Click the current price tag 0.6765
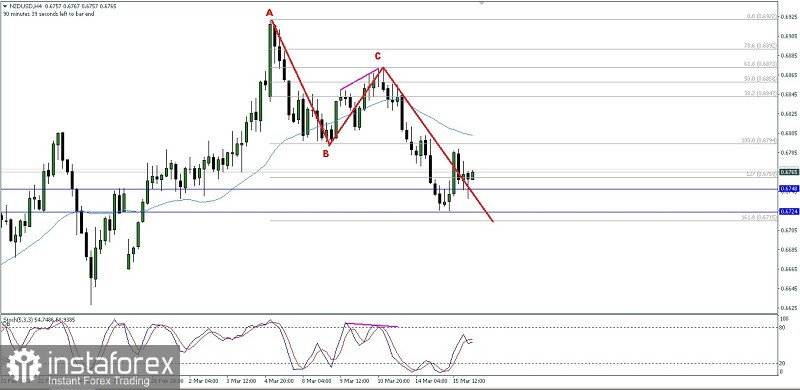The width and height of the screenshot is (800, 390). pos(789,172)
